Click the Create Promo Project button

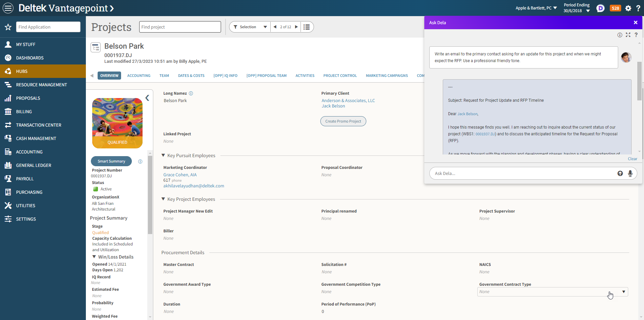(x=343, y=121)
